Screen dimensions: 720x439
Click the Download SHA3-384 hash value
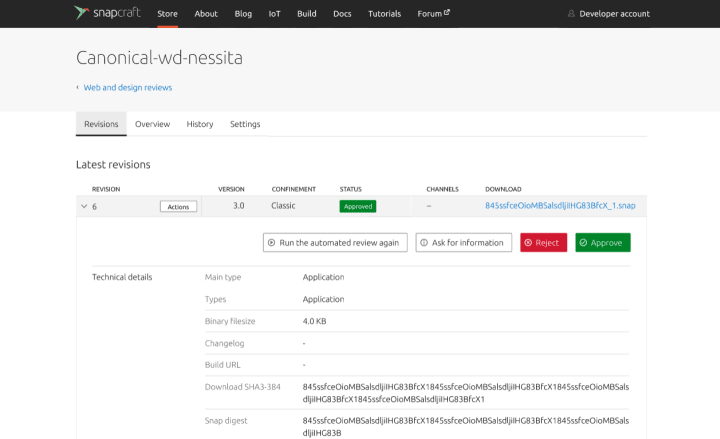[466, 393]
